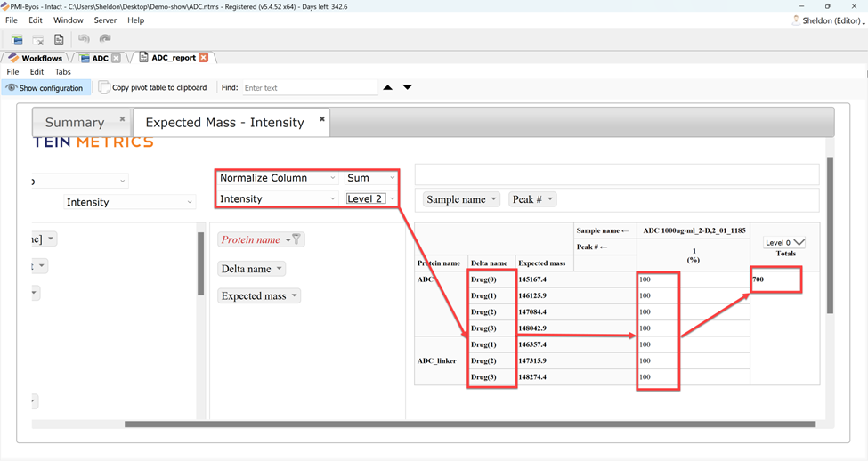Copy pivot table to clipboard

click(x=152, y=88)
